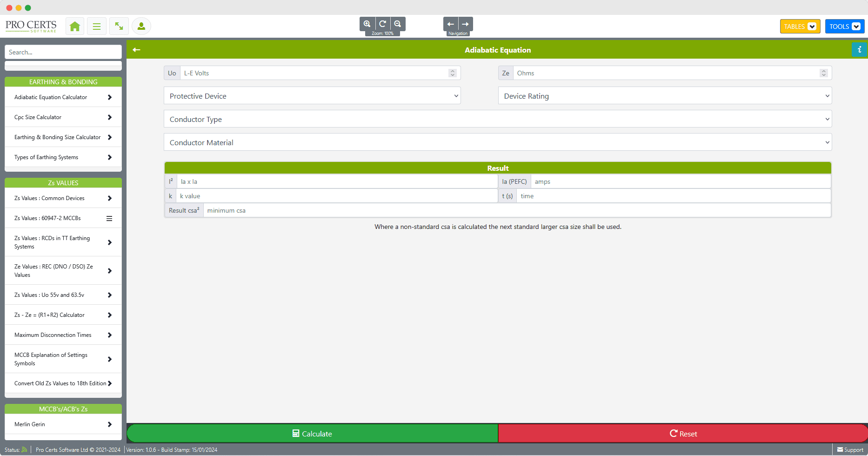Open Cpc Size Calculator in sidebar

[x=63, y=117]
